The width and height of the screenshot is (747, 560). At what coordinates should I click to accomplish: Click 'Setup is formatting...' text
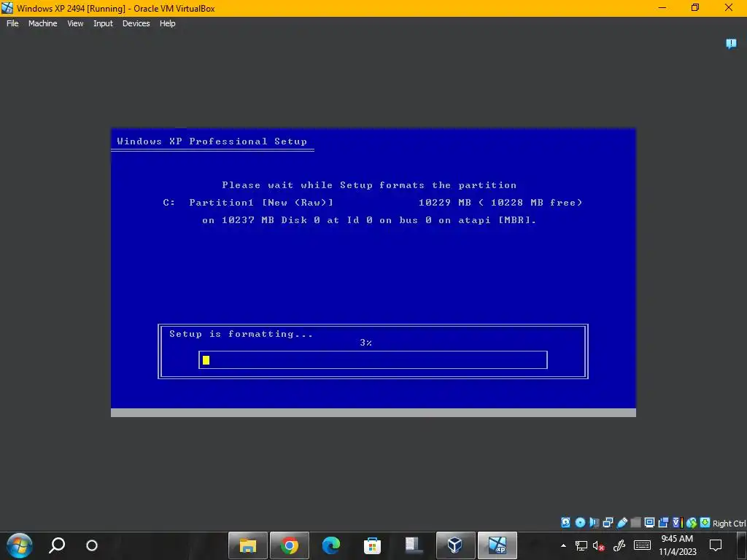(241, 334)
